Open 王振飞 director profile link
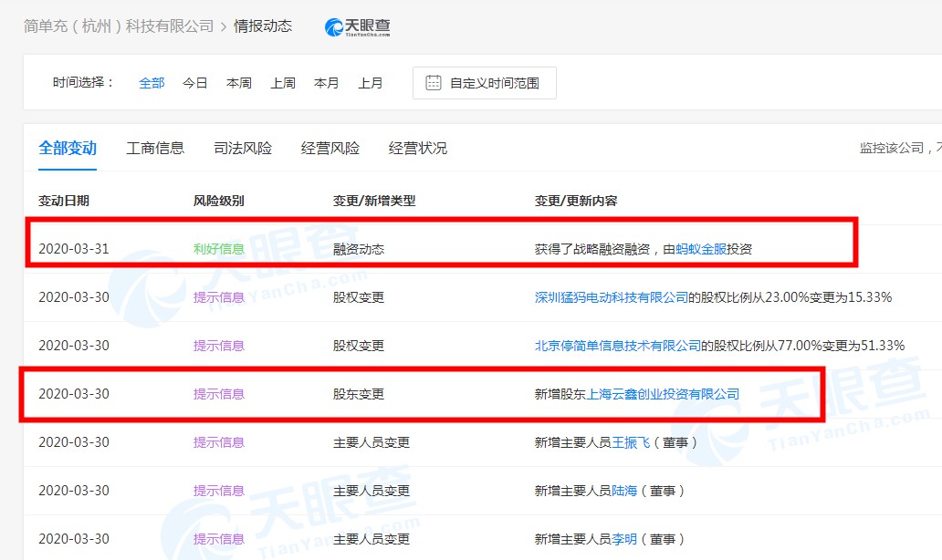Image resolution: width=942 pixels, height=560 pixels. click(631, 442)
